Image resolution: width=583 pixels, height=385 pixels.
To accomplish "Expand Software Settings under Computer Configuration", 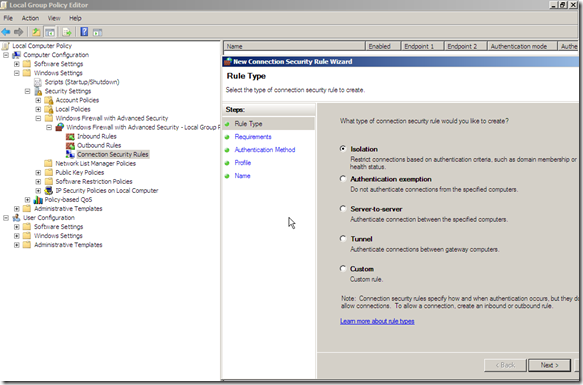I will coord(16,64).
